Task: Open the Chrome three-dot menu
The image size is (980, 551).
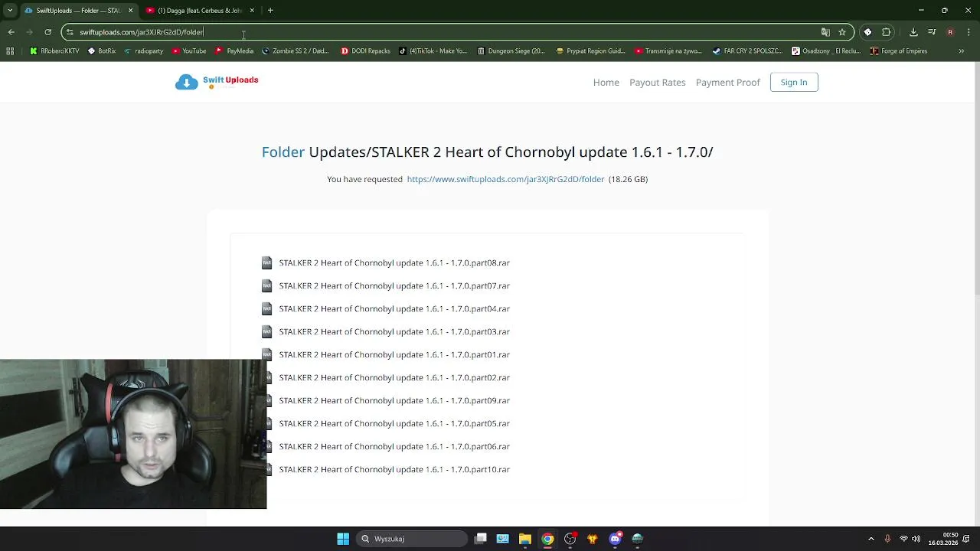Action: pos(968,32)
